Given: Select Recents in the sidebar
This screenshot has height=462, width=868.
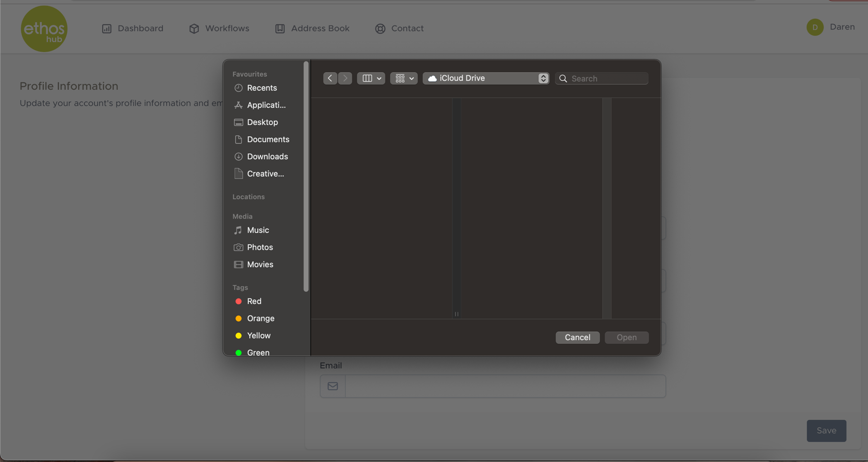Looking at the screenshot, I should [x=262, y=88].
